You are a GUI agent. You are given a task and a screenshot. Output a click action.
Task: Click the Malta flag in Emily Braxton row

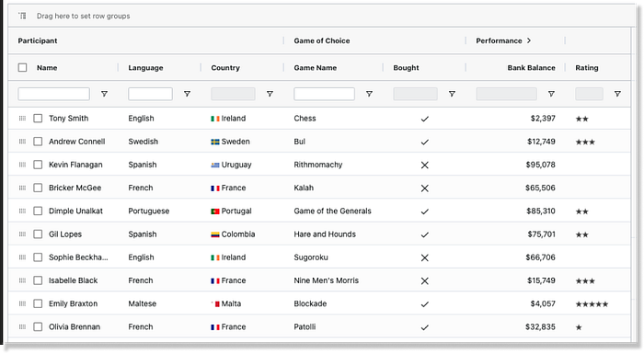click(x=215, y=304)
